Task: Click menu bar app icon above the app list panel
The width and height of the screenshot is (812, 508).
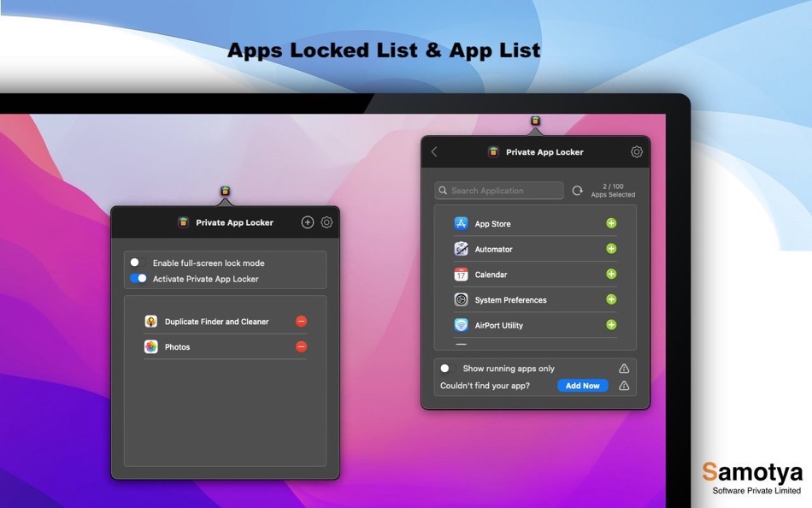Action: pyautogui.click(x=535, y=121)
